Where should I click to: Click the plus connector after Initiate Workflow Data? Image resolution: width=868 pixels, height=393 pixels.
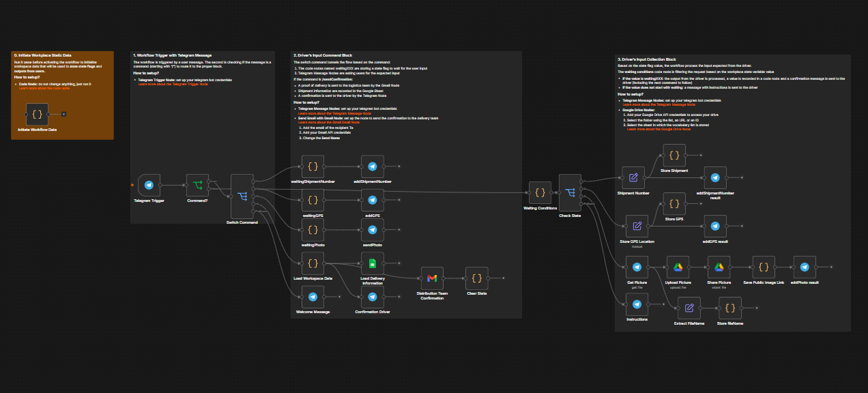point(63,115)
